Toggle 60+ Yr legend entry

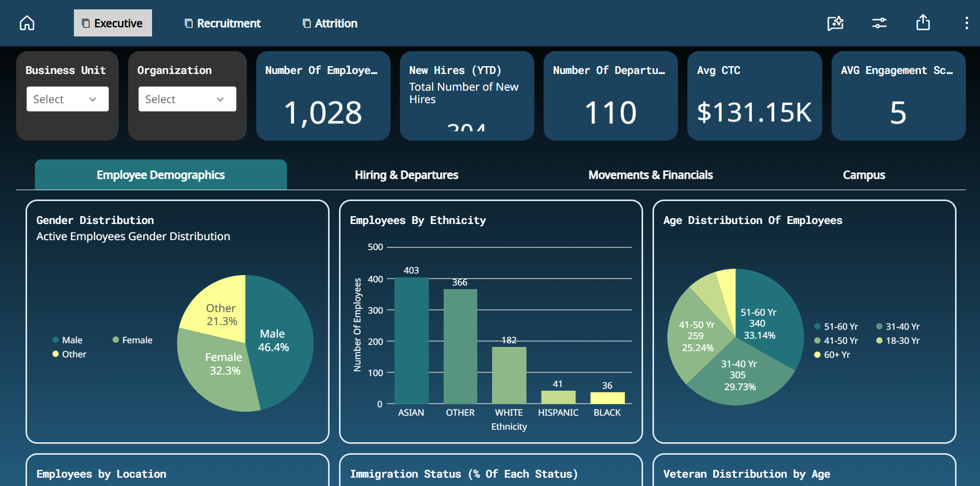point(832,354)
